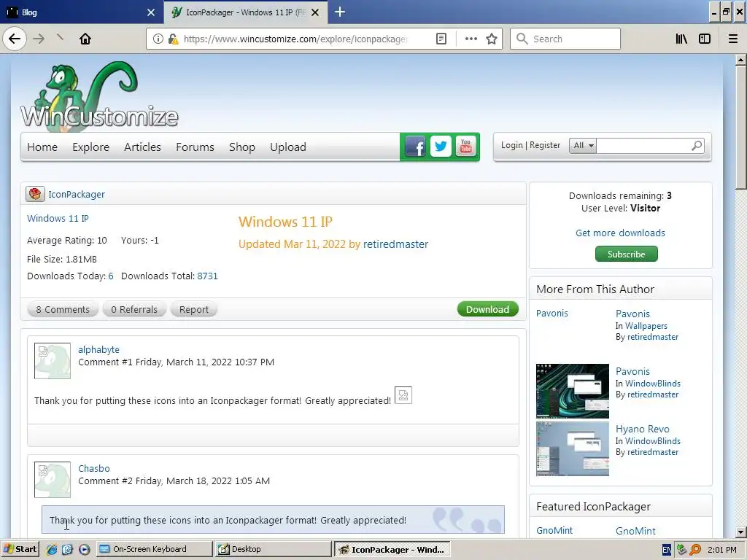The width and height of the screenshot is (747, 560).
Task: Open the Hyano Revo link
Action: pos(642,429)
